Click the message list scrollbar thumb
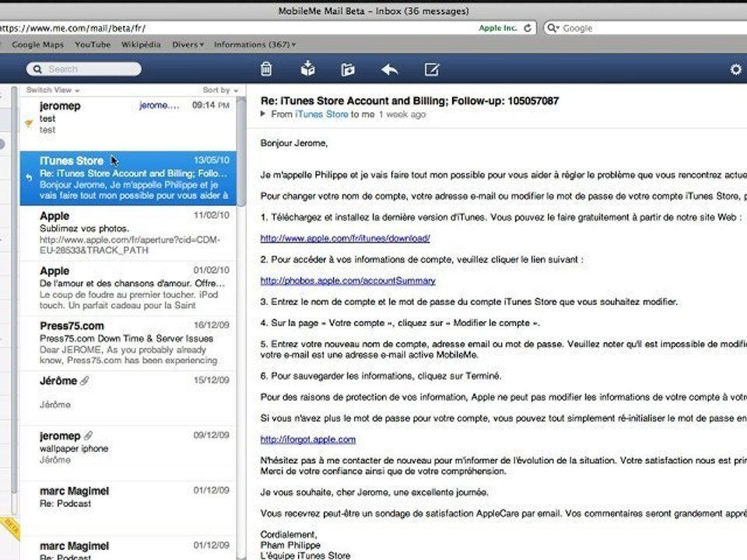This screenshot has height=560, width=747. click(241, 152)
